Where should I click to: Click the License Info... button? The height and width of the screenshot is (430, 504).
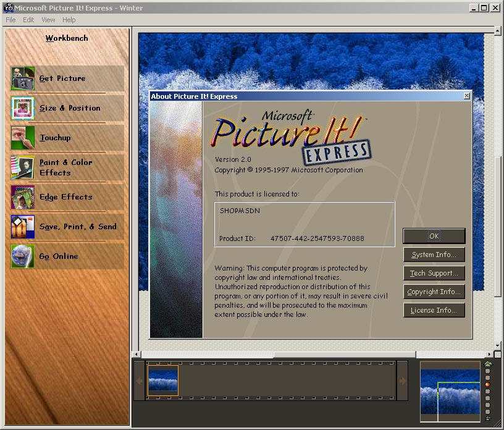coord(434,310)
